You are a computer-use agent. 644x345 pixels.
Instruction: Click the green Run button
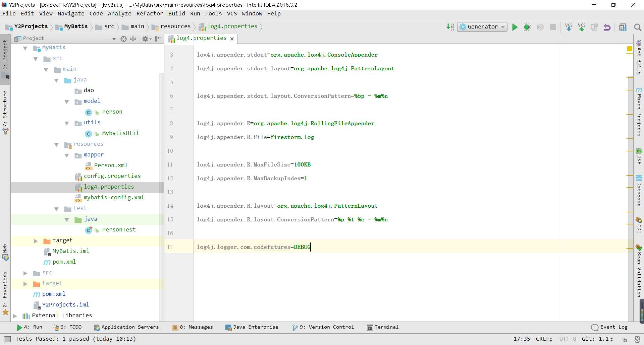515,27
